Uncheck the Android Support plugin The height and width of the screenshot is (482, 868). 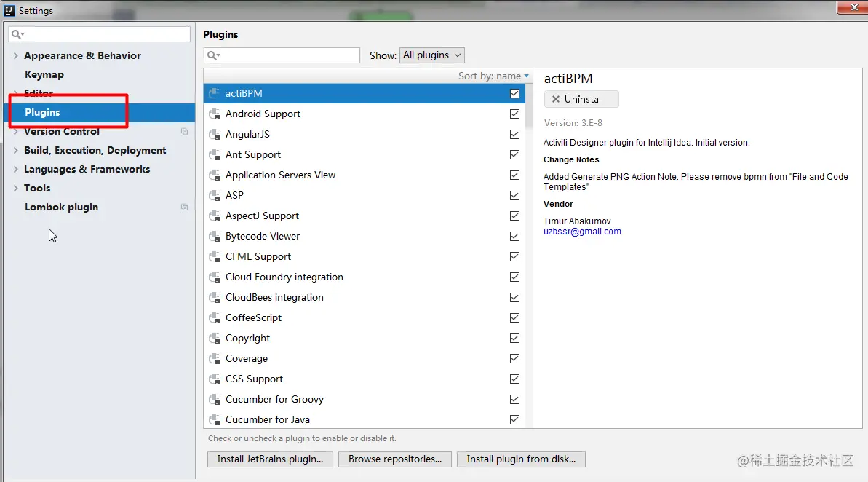click(515, 114)
